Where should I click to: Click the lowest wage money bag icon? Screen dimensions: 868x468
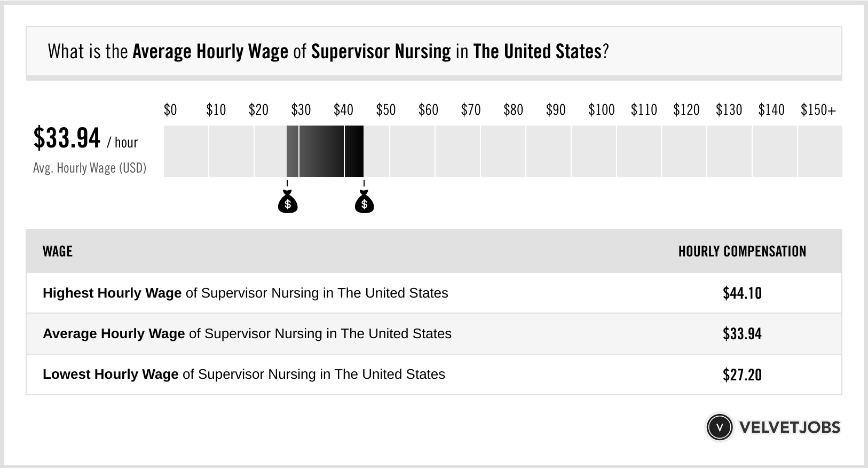pyautogui.click(x=288, y=202)
